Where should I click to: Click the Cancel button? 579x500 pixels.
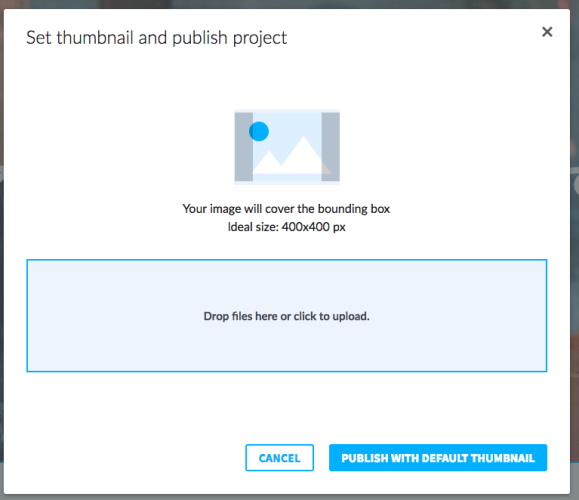pyautogui.click(x=280, y=458)
